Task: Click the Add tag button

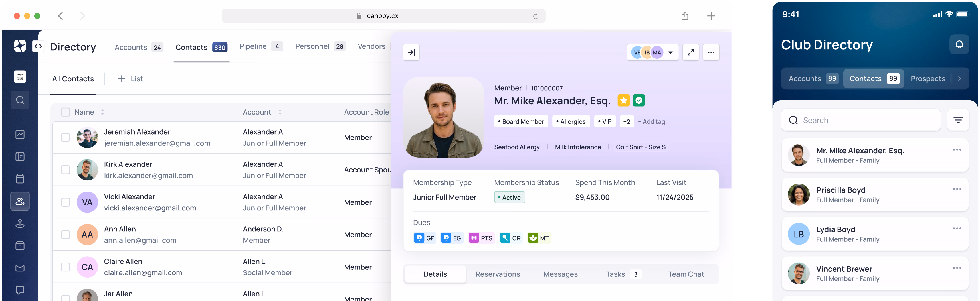Action: (651, 122)
